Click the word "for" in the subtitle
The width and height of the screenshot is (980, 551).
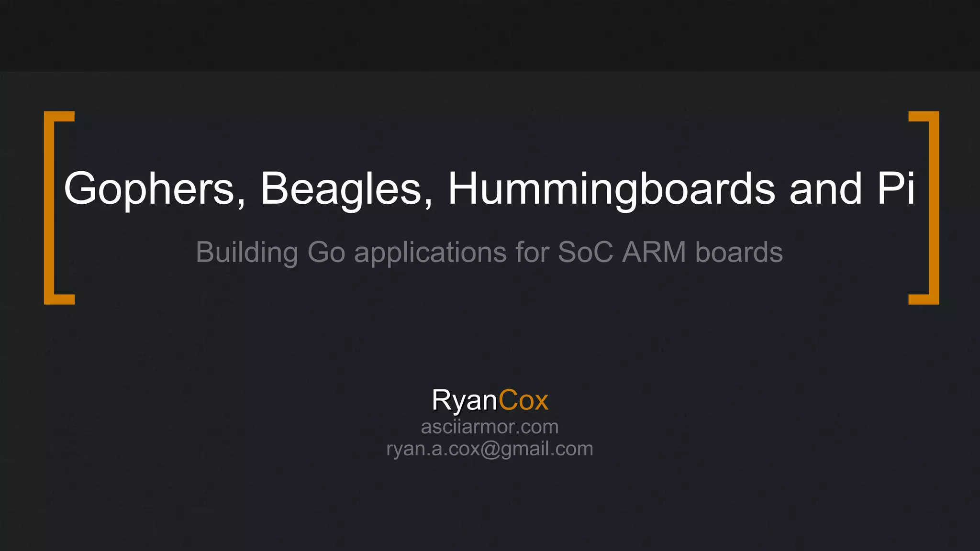click(532, 252)
